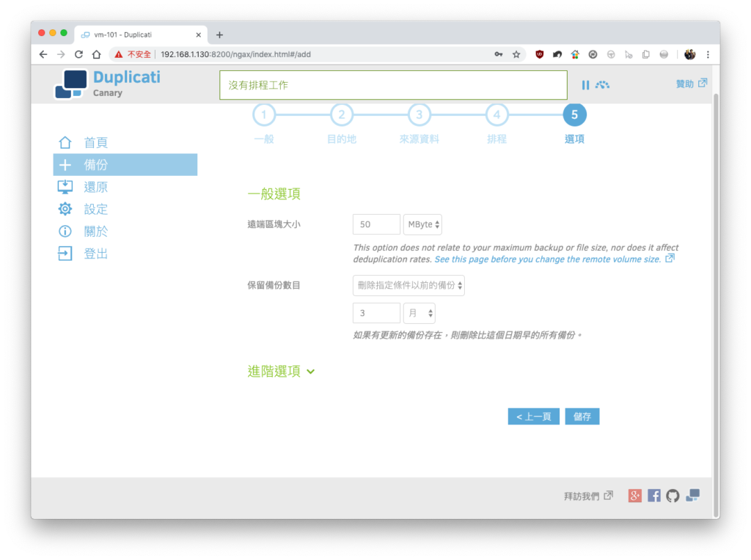Jump to step 1 一般
This screenshot has height=560, width=751.
264,115
